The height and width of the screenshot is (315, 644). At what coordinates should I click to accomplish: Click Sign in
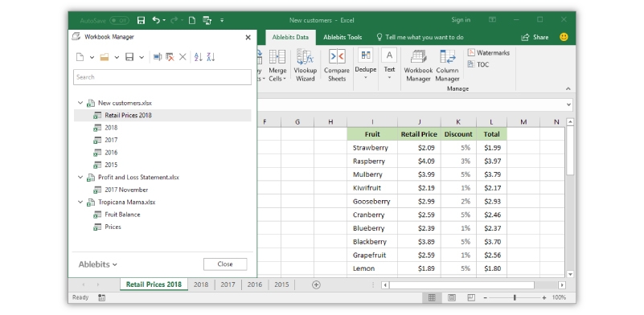(461, 20)
